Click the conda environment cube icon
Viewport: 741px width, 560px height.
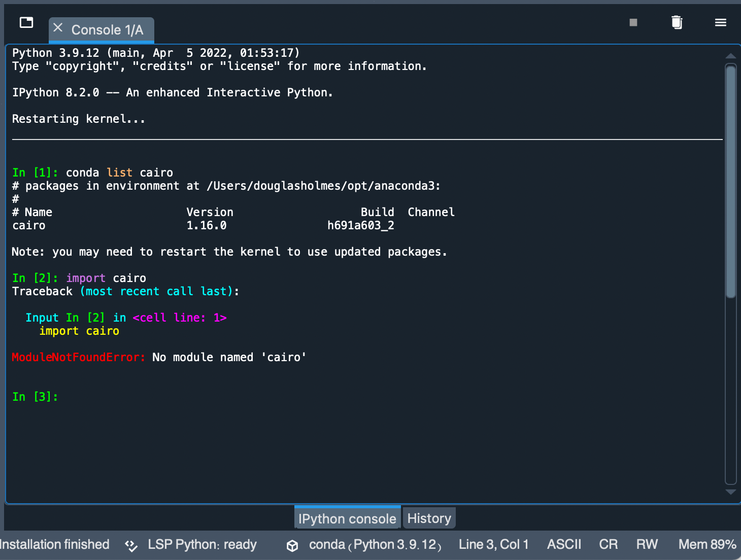tap(292, 545)
